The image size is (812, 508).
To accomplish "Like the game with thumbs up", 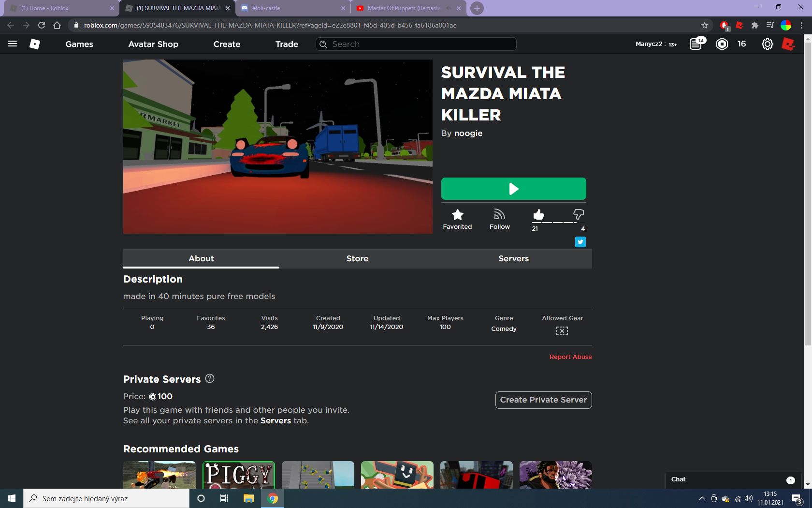I will pos(538,214).
